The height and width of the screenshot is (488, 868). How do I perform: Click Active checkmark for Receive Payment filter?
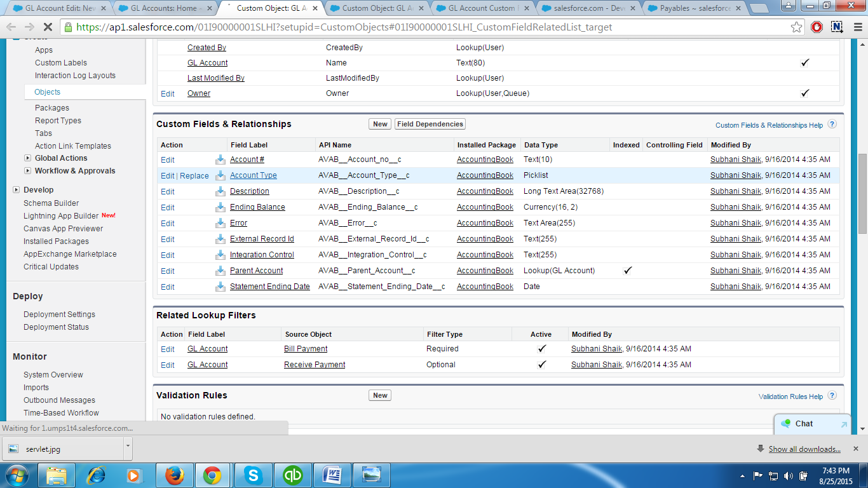(x=541, y=365)
